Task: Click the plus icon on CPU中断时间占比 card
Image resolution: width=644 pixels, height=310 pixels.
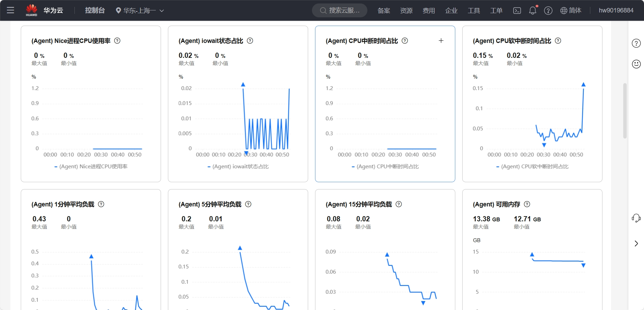Action: pyautogui.click(x=441, y=41)
